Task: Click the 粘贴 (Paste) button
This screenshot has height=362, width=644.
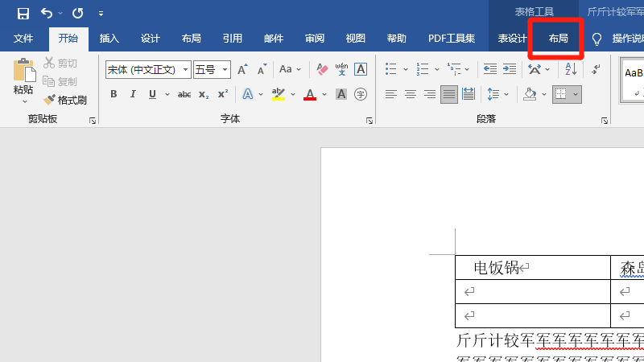Action: tap(23, 80)
